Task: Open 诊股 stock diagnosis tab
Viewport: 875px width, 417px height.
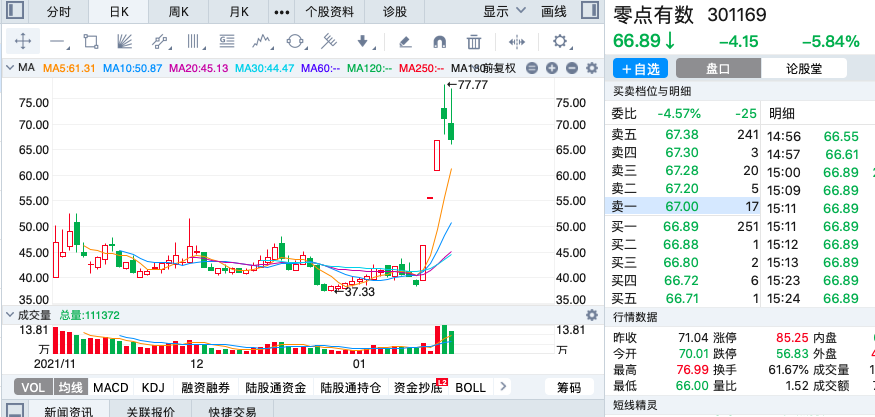Action: coord(395,12)
